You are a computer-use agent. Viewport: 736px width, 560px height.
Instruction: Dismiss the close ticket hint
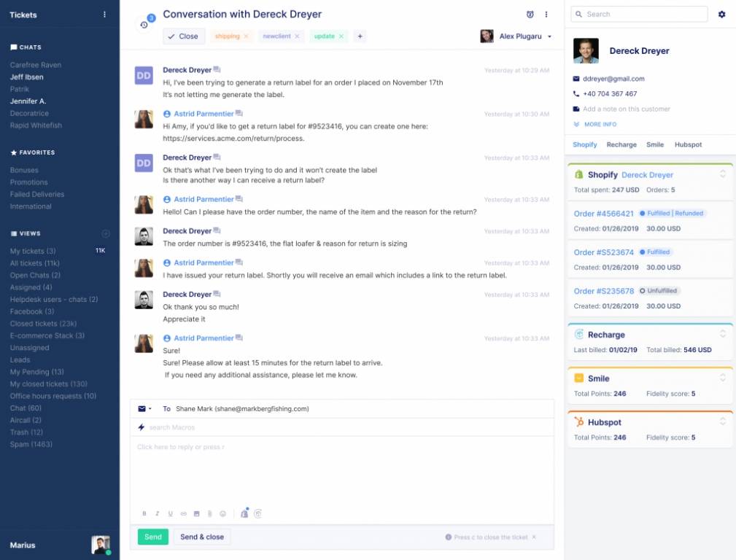[534, 537]
